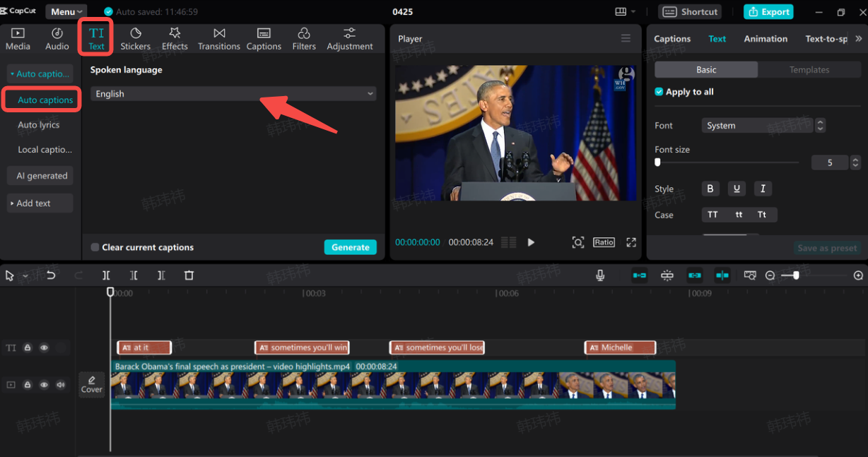The width and height of the screenshot is (868, 457).
Task: Click the Generate button
Action: 350,247
